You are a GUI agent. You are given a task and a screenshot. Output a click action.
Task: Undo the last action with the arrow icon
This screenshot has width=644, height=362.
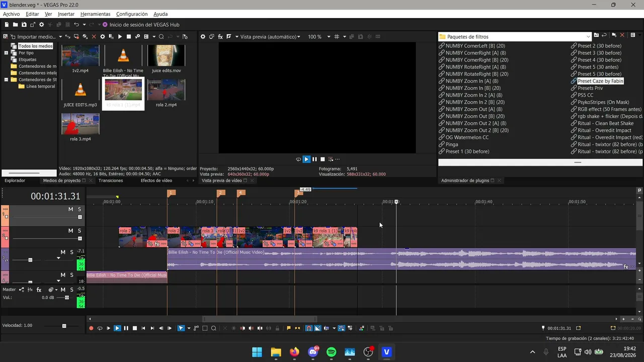76,25
